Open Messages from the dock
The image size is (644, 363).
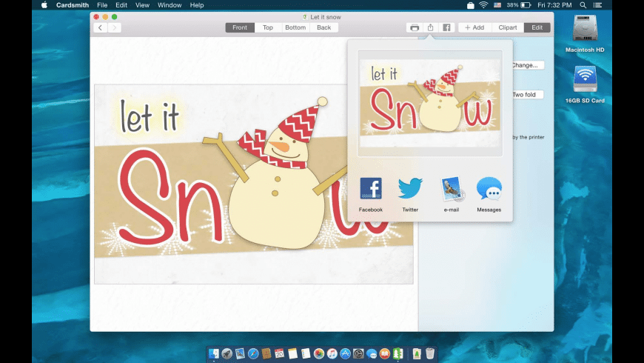(x=372, y=353)
